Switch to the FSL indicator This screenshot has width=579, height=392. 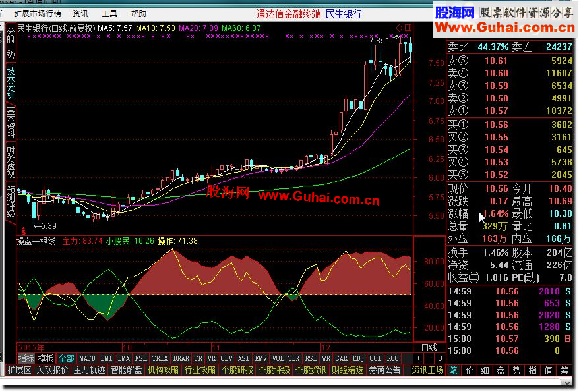click(141, 358)
